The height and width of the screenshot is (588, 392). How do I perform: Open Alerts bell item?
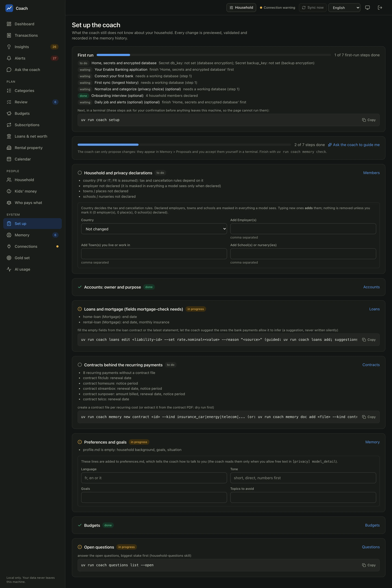pyautogui.click(x=33, y=58)
